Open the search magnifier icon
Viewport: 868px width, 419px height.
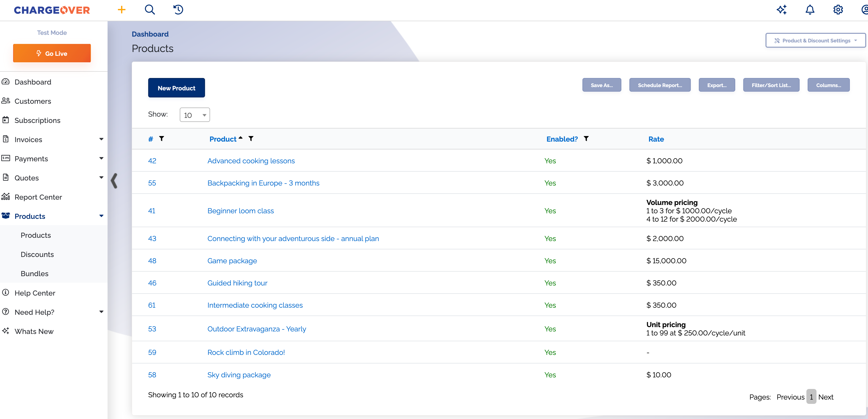click(150, 10)
